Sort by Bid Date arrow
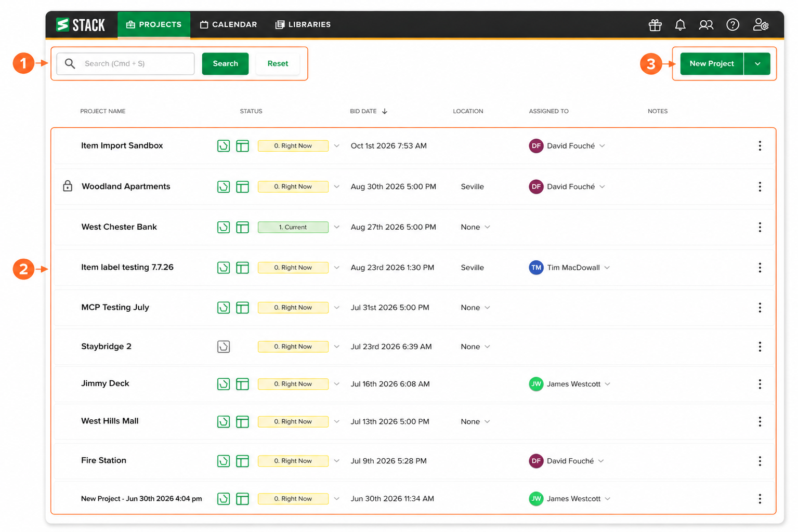This screenshot has width=798, height=532. click(385, 111)
